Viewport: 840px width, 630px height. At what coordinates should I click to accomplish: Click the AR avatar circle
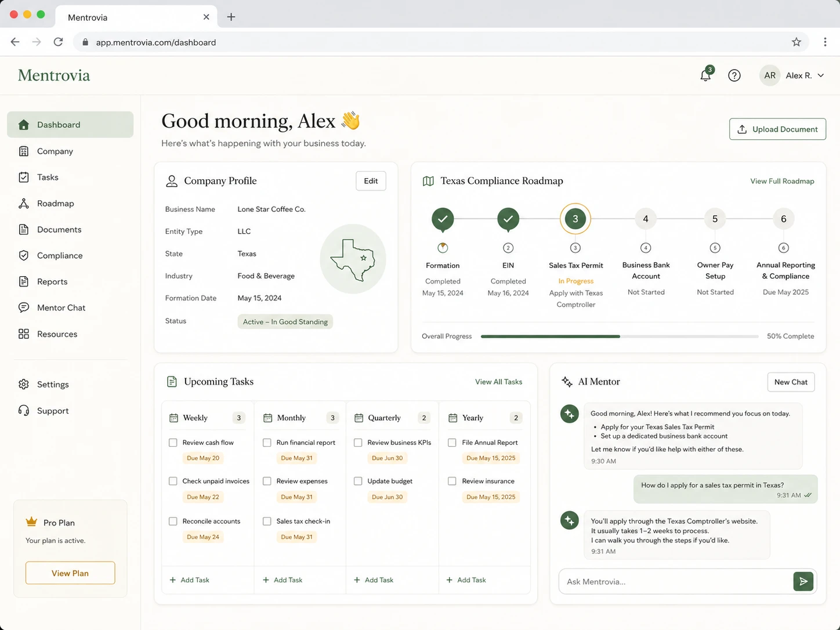point(770,75)
